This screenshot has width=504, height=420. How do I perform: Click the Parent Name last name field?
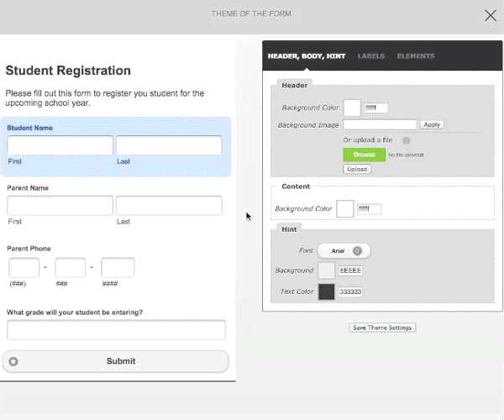(169, 206)
